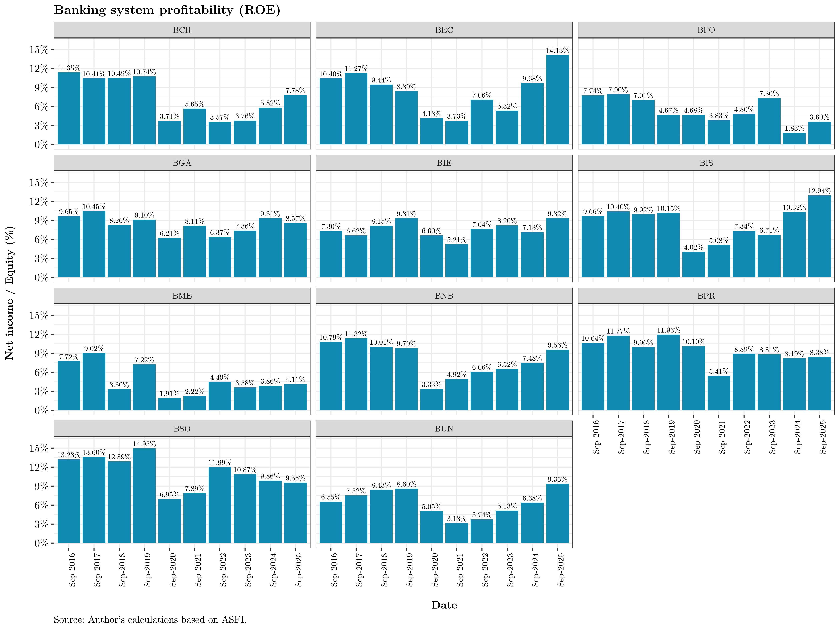Click the BUN panel title strip
Screen dimensions: 840x630
(x=444, y=429)
